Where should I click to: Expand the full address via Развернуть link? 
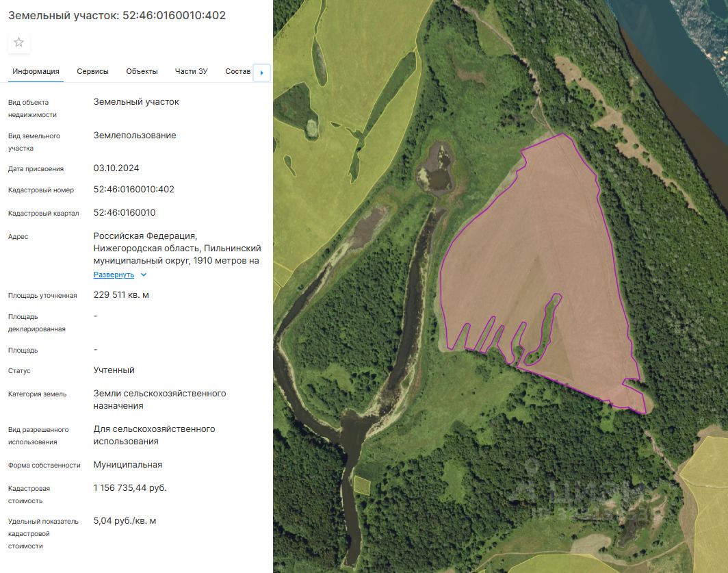click(114, 275)
